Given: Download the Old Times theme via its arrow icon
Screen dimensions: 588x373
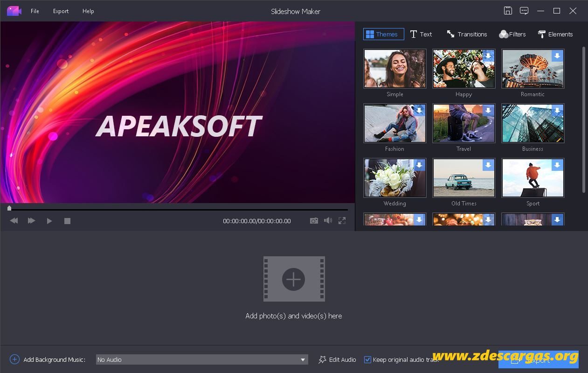Looking at the screenshot, I should (x=488, y=165).
